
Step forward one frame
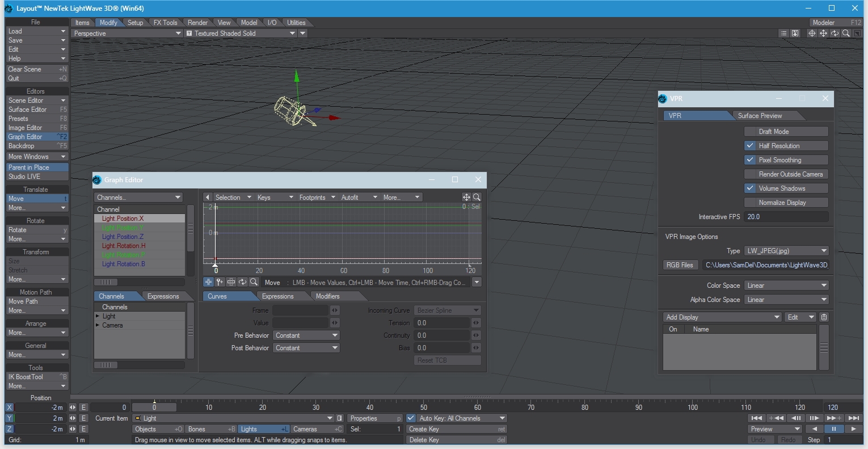(815, 418)
